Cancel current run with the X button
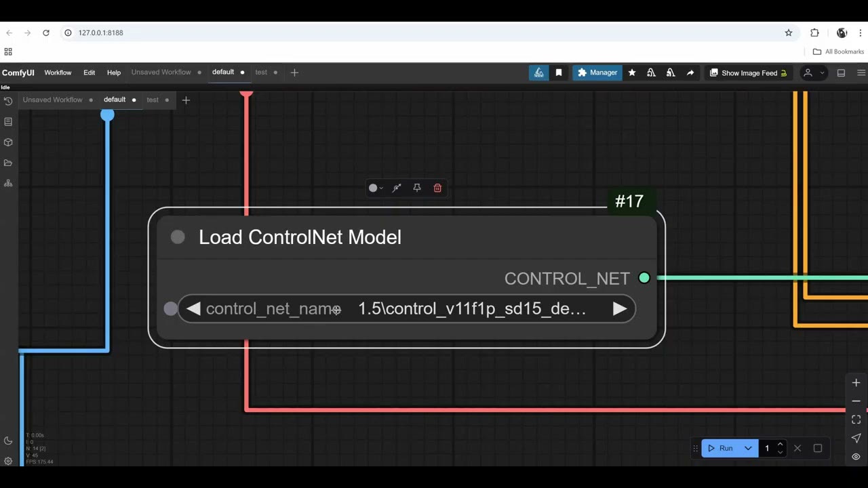The image size is (868, 488). [797, 448]
